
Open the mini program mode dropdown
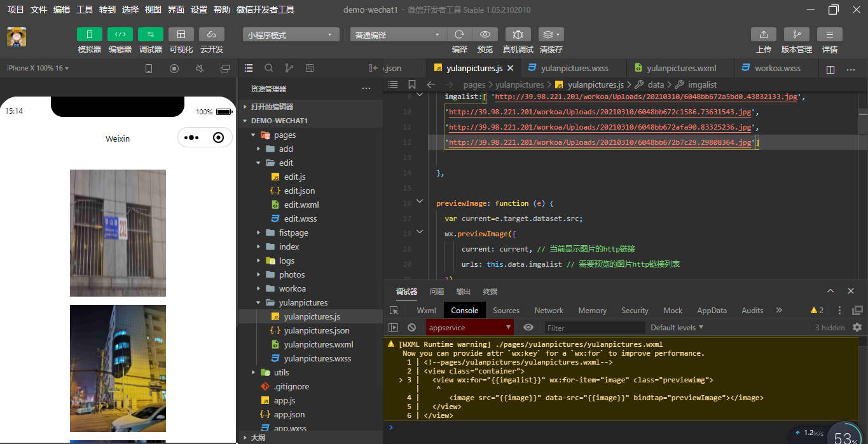tap(291, 35)
